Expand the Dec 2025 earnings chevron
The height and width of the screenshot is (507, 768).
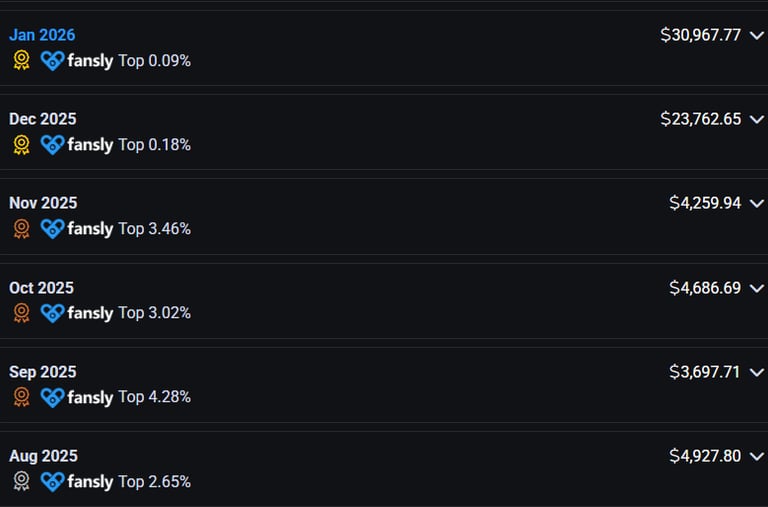tap(756, 119)
